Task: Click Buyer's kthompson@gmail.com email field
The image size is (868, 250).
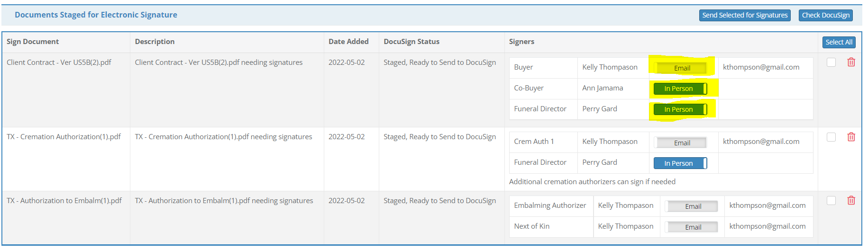Action: click(761, 67)
